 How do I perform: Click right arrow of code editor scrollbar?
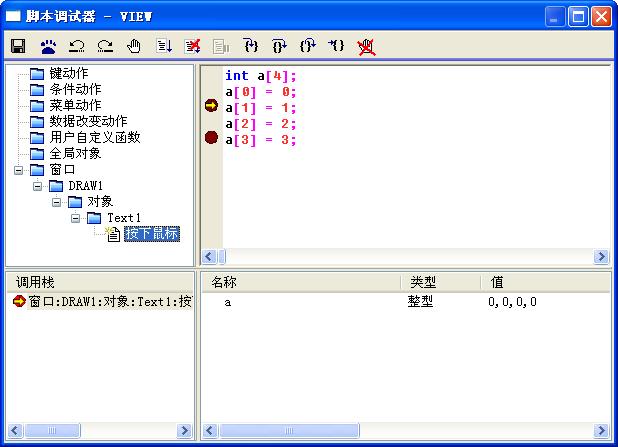pos(602,257)
